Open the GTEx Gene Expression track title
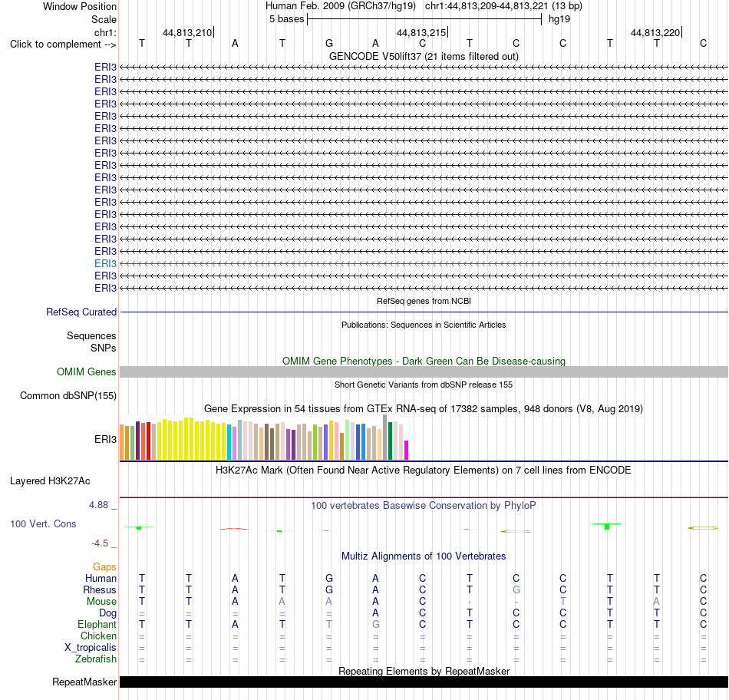The image size is (729, 700). pos(424,409)
